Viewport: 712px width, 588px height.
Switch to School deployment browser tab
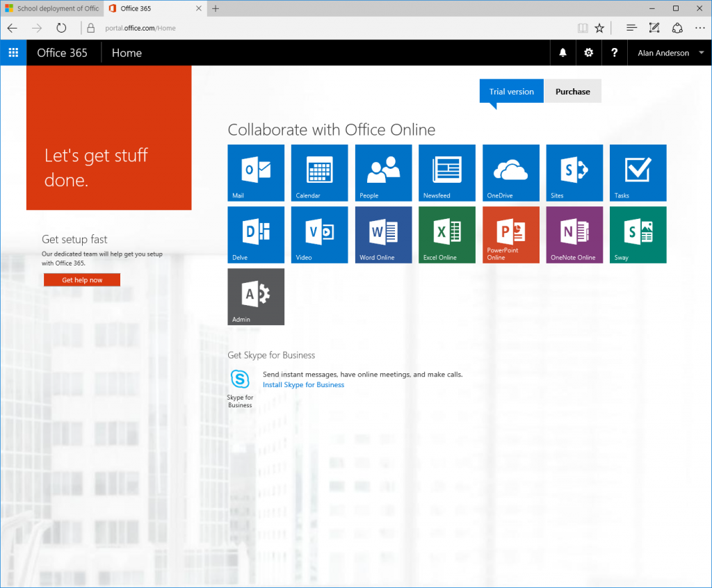click(x=52, y=8)
